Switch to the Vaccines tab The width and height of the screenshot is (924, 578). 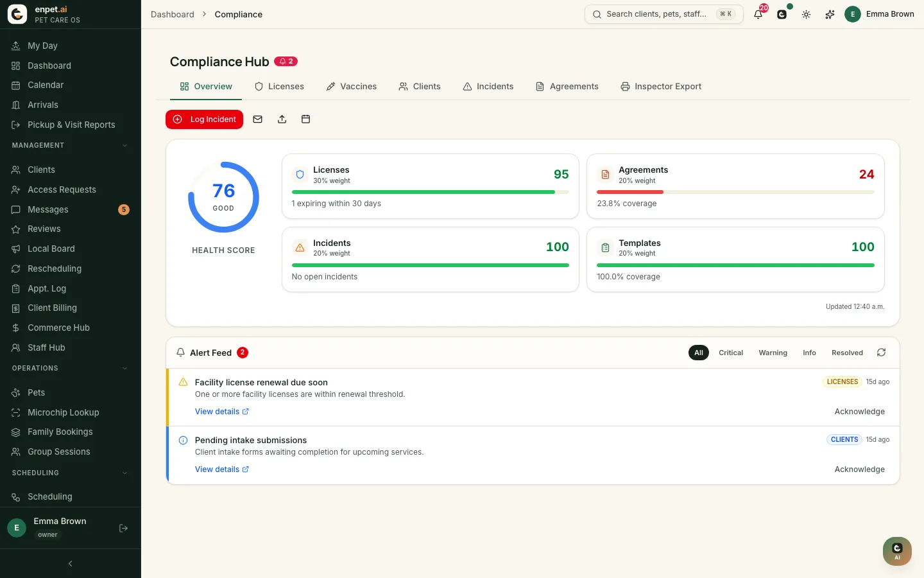(x=352, y=86)
